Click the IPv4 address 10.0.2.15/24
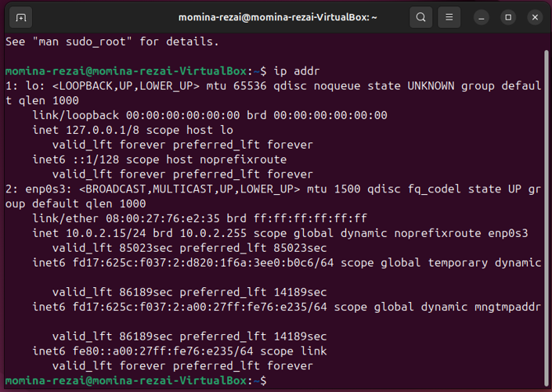The height and width of the screenshot is (392, 552). (x=106, y=233)
